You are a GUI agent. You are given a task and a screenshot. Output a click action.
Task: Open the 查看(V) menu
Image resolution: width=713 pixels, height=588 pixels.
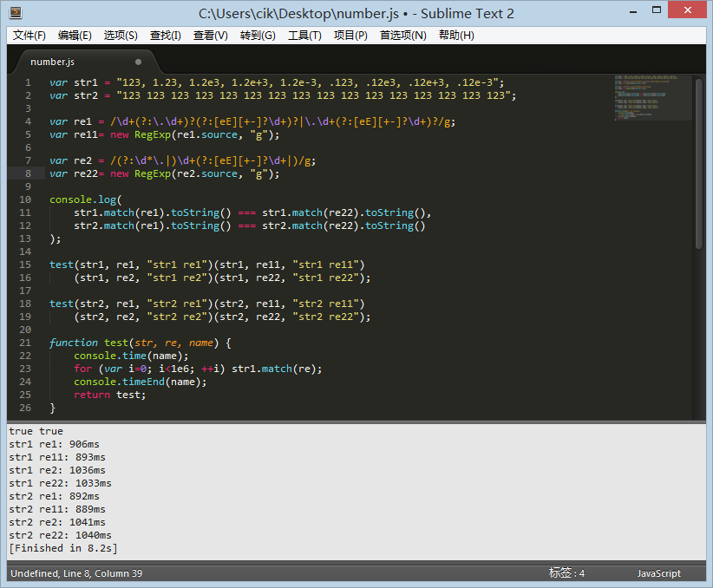(x=211, y=36)
